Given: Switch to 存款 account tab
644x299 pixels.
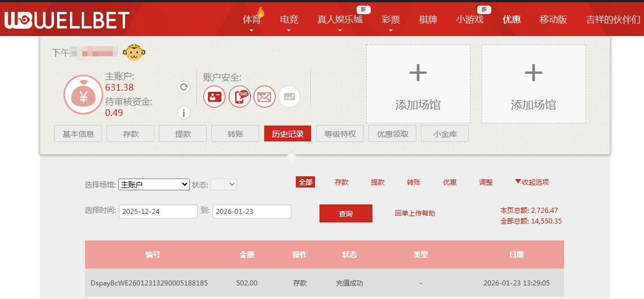Looking at the screenshot, I should point(130,133).
